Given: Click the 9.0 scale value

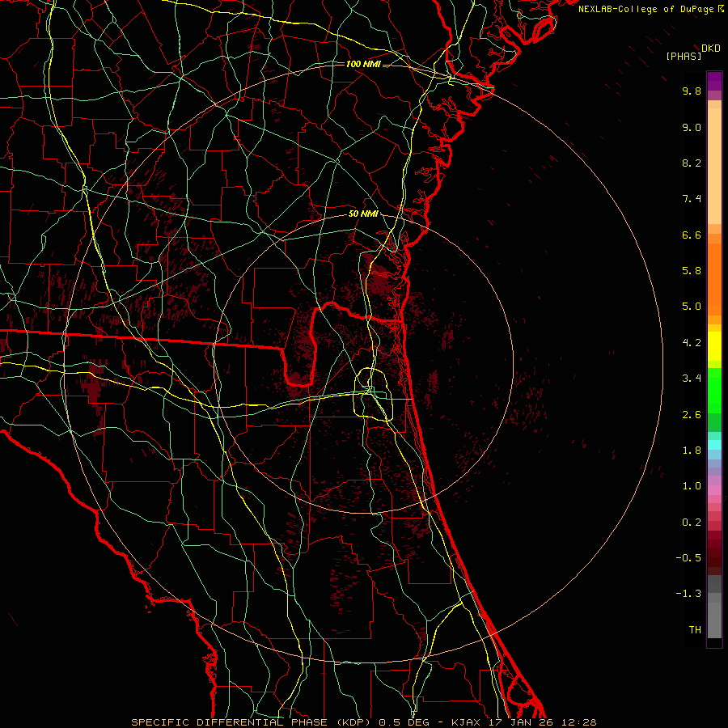Looking at the screenshot, I should tap(692, 127).
